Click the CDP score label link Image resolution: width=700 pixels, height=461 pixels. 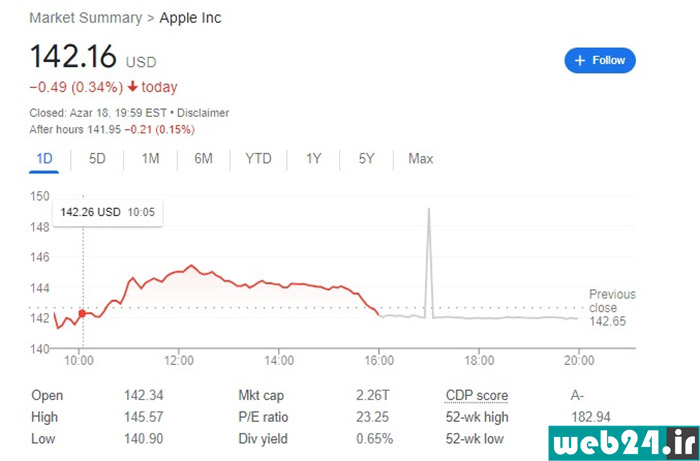click(x=477, y=395)
